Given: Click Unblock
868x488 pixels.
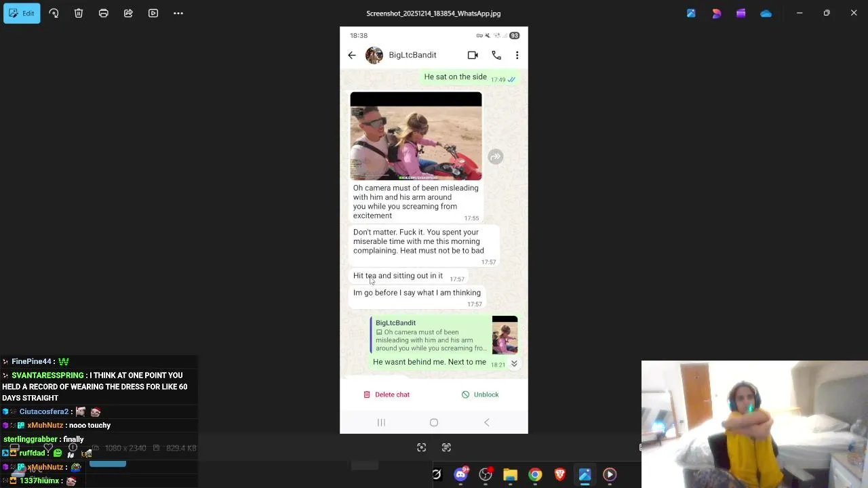Looking at the screenshot, I should click(x=480, y=394).
